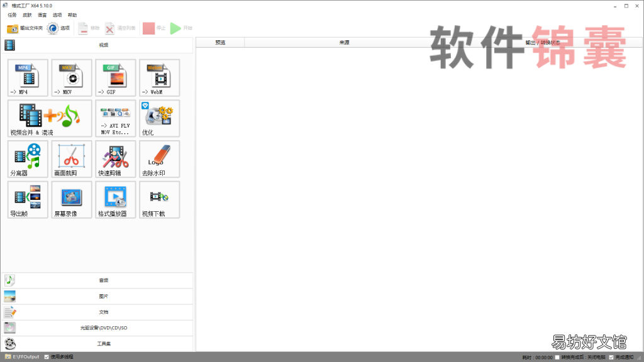The height and width of the screenshot is (362, 644).
Task: Open the 选项 menu in menu bar
Action: pos(57,15)
